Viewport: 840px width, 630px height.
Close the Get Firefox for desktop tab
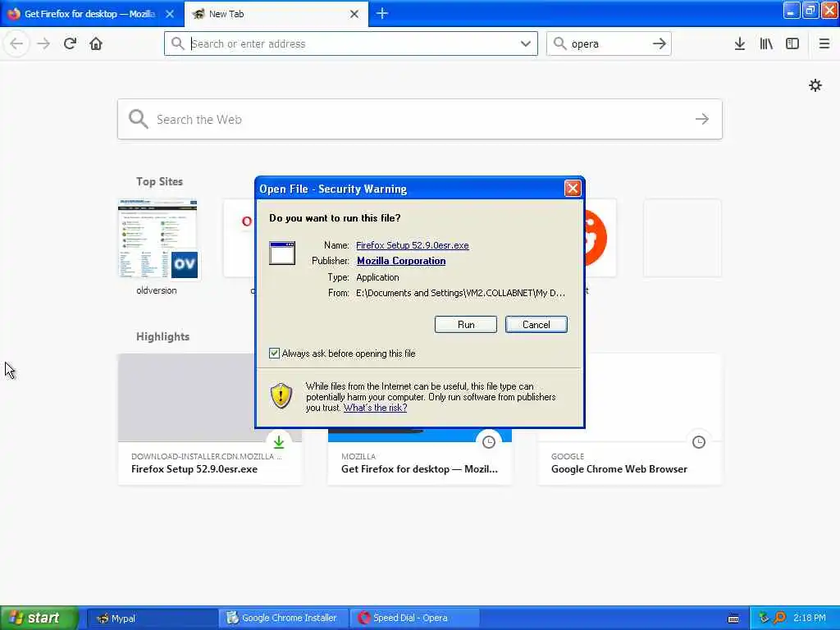(170, 14)
